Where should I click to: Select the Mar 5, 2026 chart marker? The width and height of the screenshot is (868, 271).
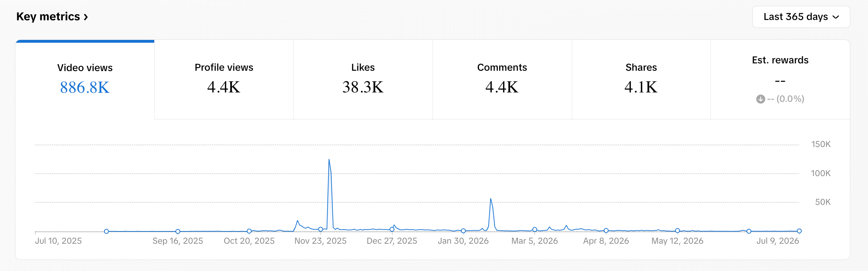(535, 230)
